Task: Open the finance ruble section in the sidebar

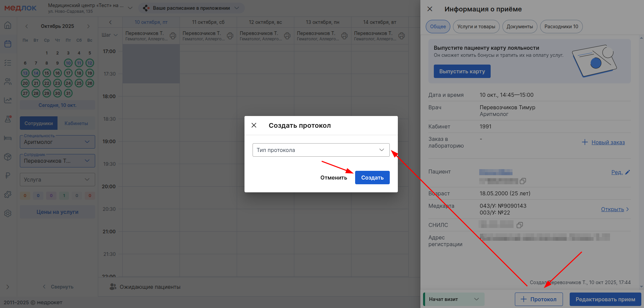Action: click(x=8, y=176)
